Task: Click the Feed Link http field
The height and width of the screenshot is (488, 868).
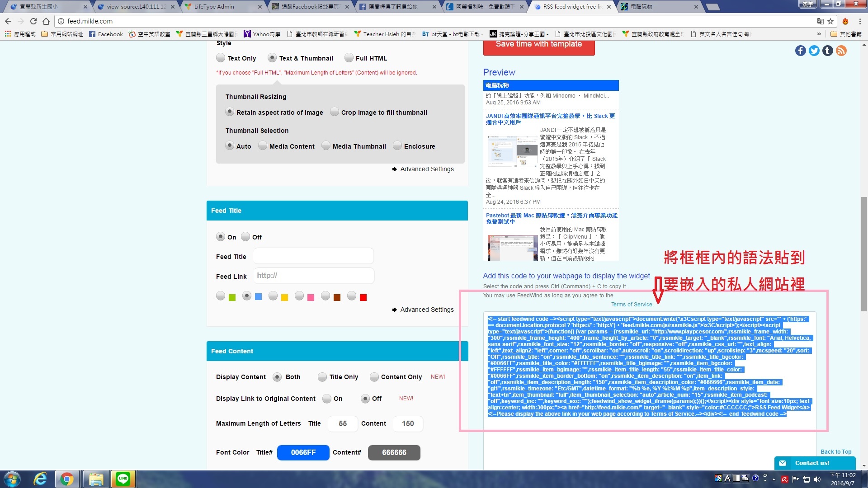Action: pos(313,276)
